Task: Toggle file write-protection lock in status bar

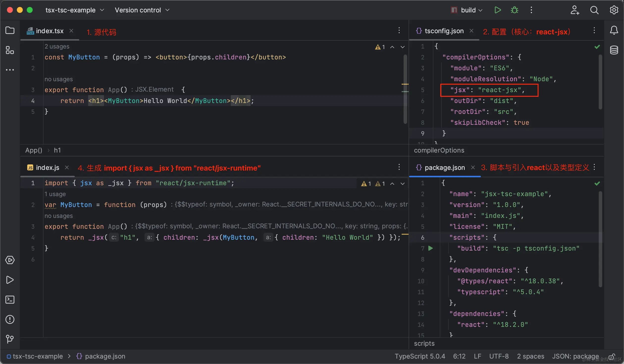Action: tap(612, 356)
